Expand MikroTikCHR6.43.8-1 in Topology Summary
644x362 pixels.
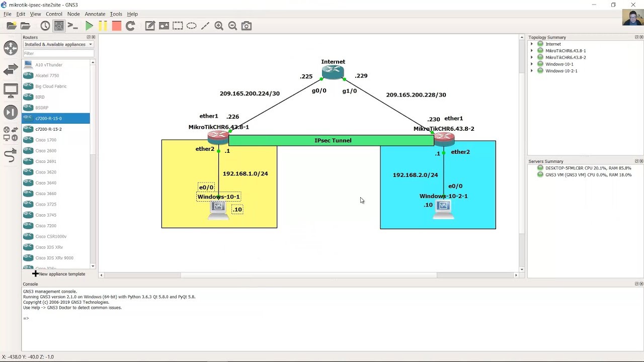point(532,51)
